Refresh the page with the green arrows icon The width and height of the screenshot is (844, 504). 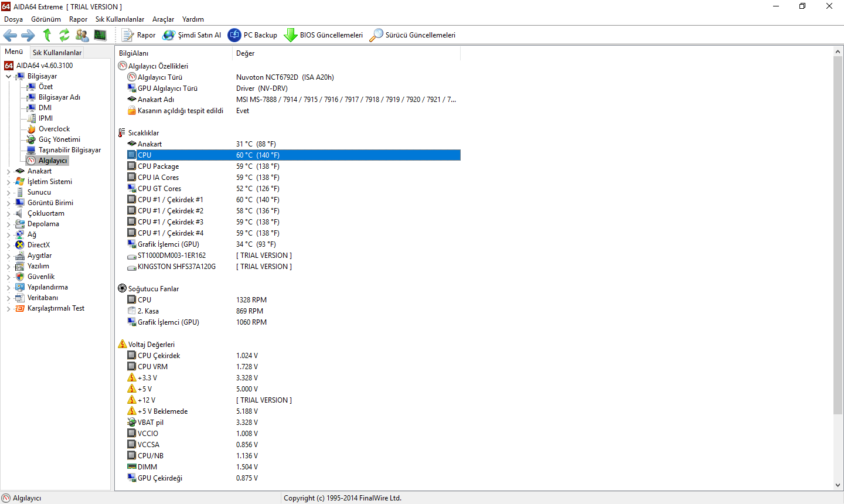tap(64, 35)
